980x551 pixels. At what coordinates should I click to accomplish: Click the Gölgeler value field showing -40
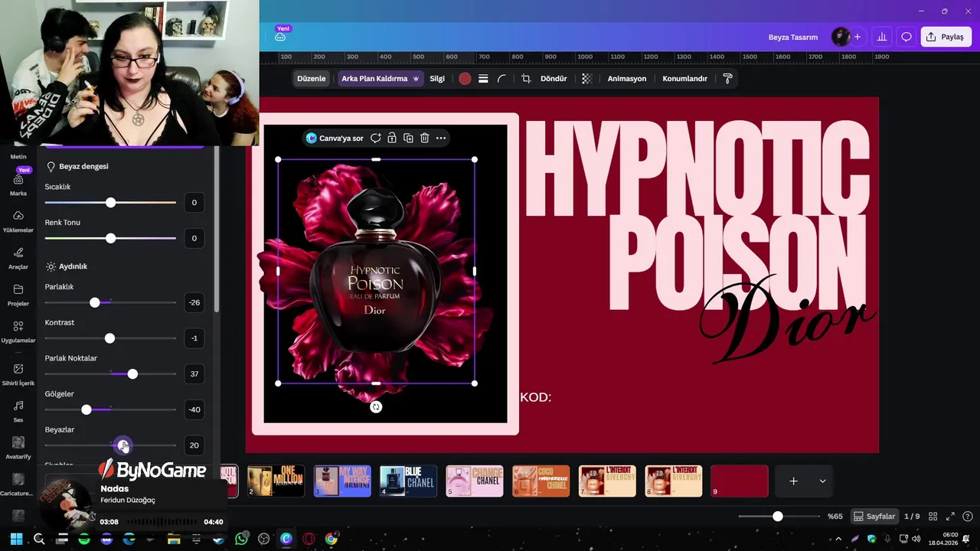click(194, 409)
